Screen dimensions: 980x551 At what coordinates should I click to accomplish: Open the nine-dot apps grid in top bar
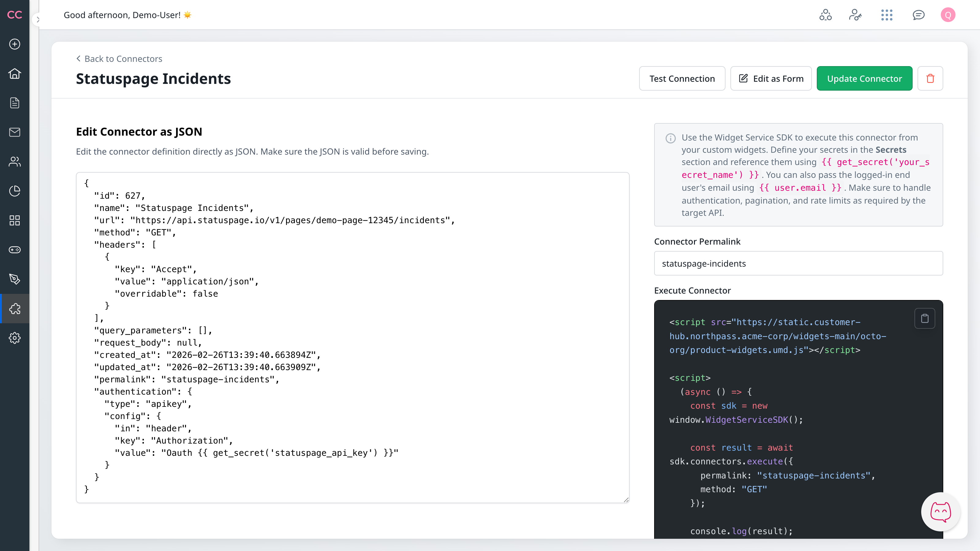887,15
